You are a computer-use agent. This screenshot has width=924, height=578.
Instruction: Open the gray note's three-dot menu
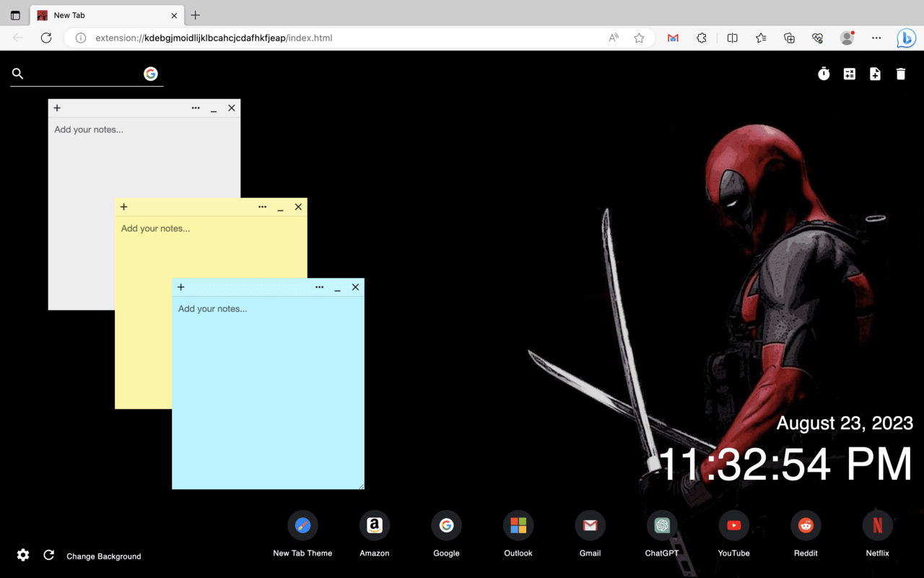coord(196,108)
